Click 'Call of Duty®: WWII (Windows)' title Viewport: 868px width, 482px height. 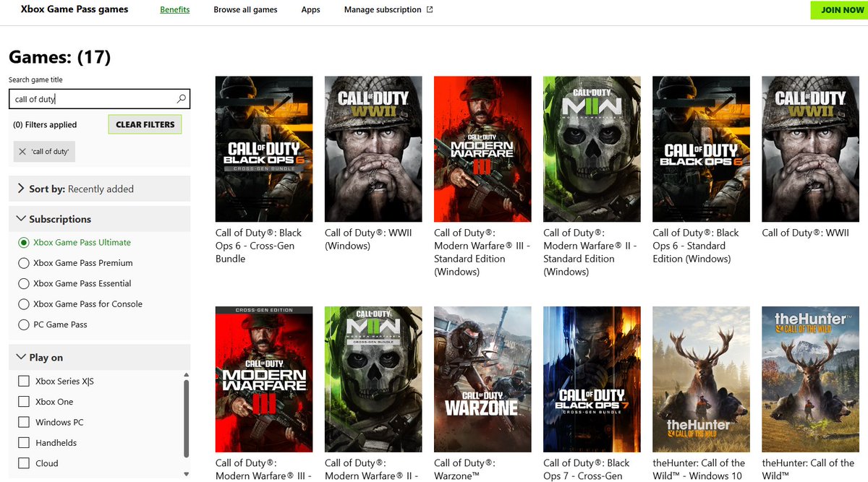coord(367,239)
